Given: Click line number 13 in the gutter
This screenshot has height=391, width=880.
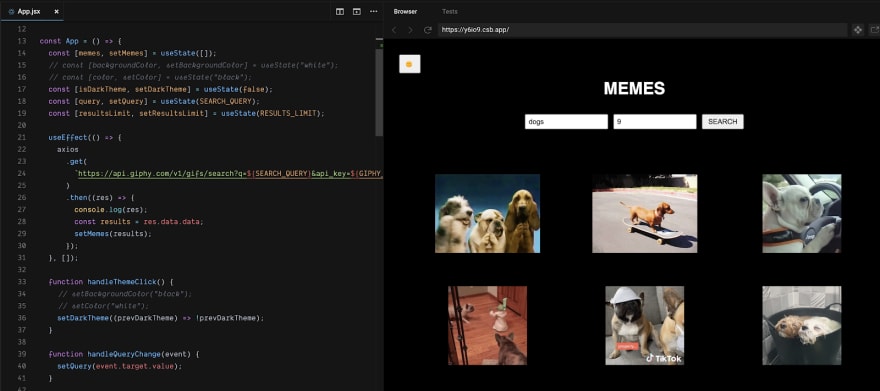Looking at the screenshot, I should pos(22,41).
